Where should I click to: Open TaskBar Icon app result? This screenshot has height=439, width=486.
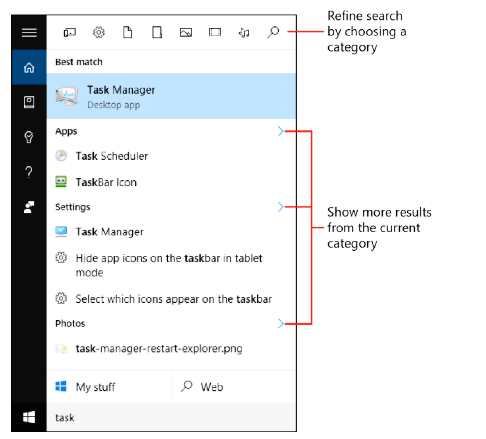pos(171,182)
